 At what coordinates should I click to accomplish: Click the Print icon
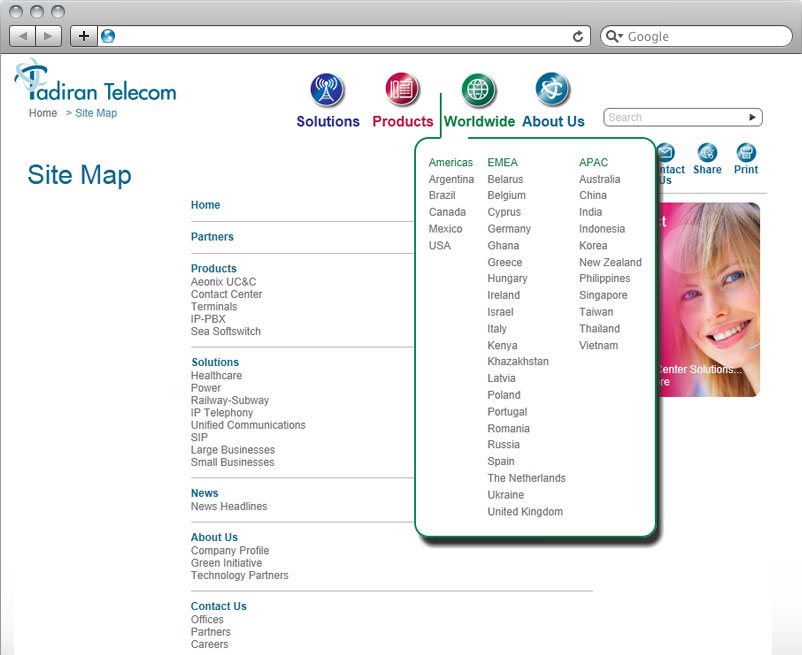point(746,154)
